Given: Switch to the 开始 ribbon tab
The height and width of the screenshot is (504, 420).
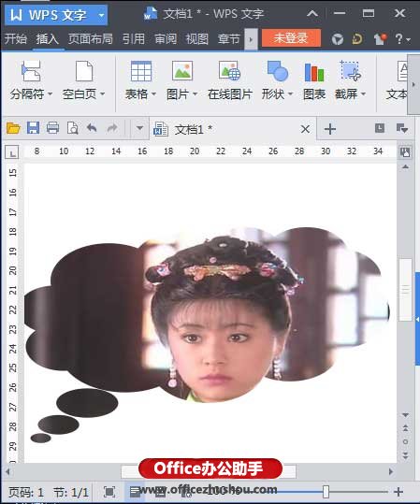Looking at the screenshot, I should (16, 39).
